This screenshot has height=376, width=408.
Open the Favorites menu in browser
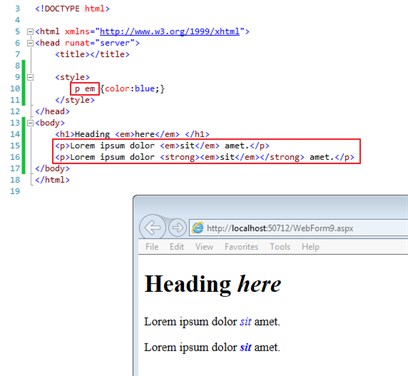241,247
